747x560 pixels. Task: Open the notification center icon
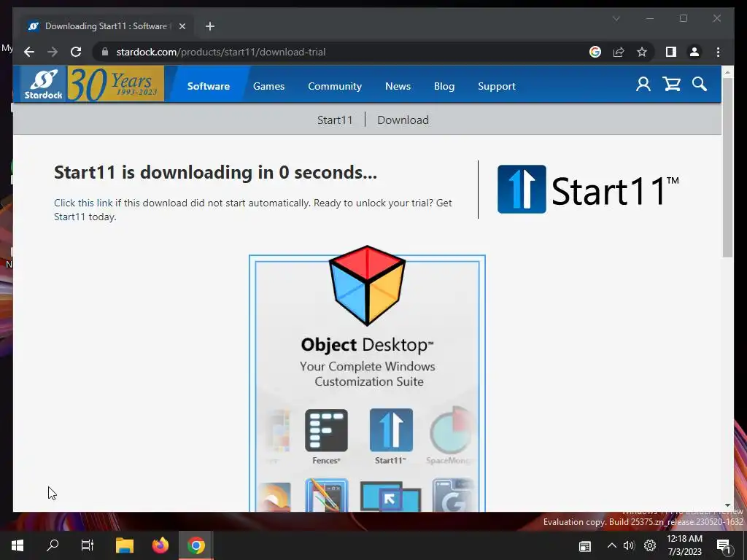(x=724, y=546)
